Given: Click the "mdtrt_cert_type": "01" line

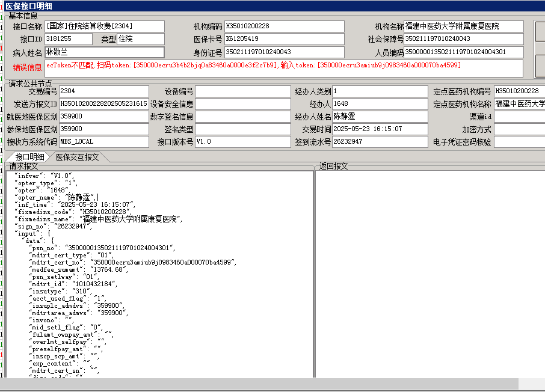Looking at the screenshot, I should click(x=72, y=255).
